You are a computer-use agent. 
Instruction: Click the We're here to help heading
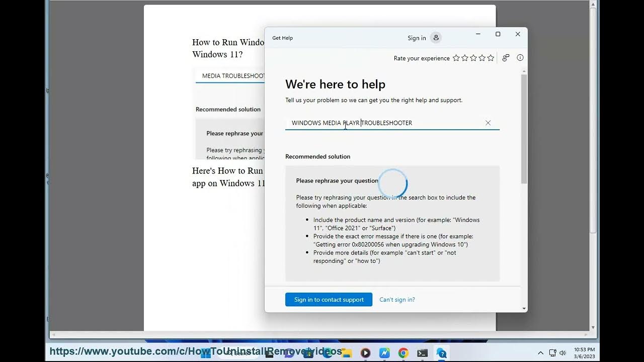click(x=335, y=84)
